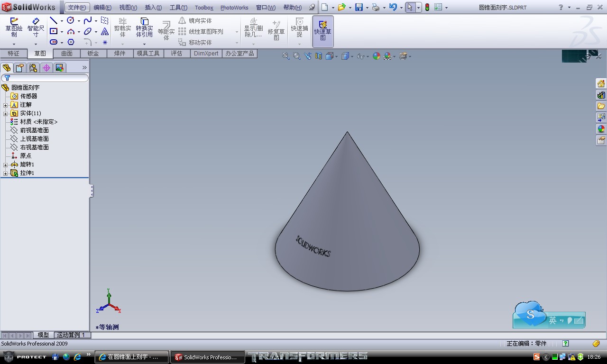Select the Centerpoint Arc sketch tool
Image resolution: width=607 pixels, height=364 pixels.
(x=71, y=31)
